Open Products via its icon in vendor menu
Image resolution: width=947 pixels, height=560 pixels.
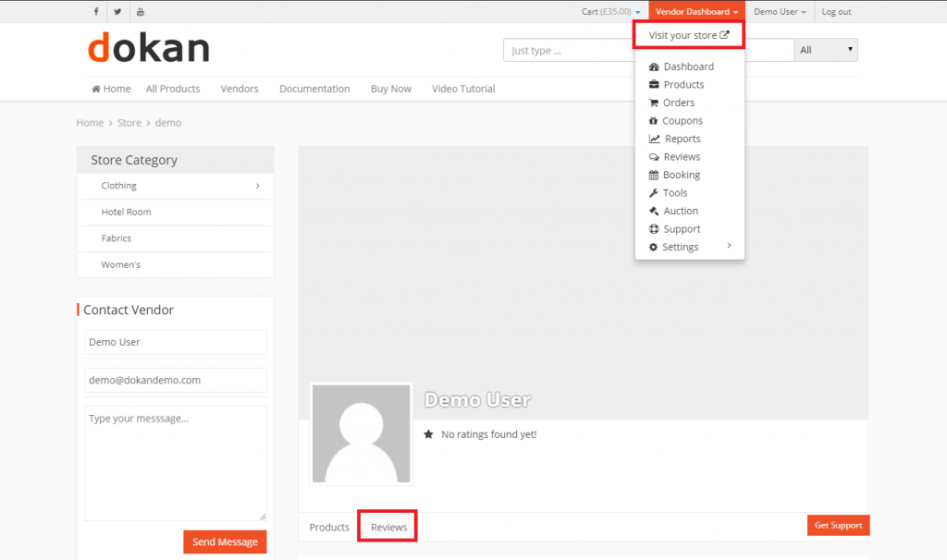(654, 84)
